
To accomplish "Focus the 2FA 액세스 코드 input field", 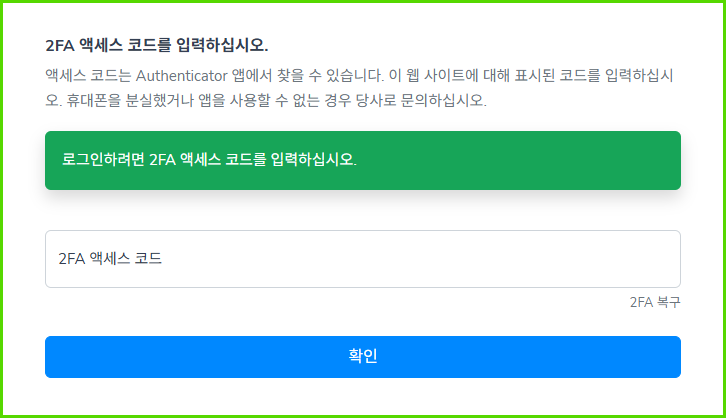I will click(x=363, y=259).
